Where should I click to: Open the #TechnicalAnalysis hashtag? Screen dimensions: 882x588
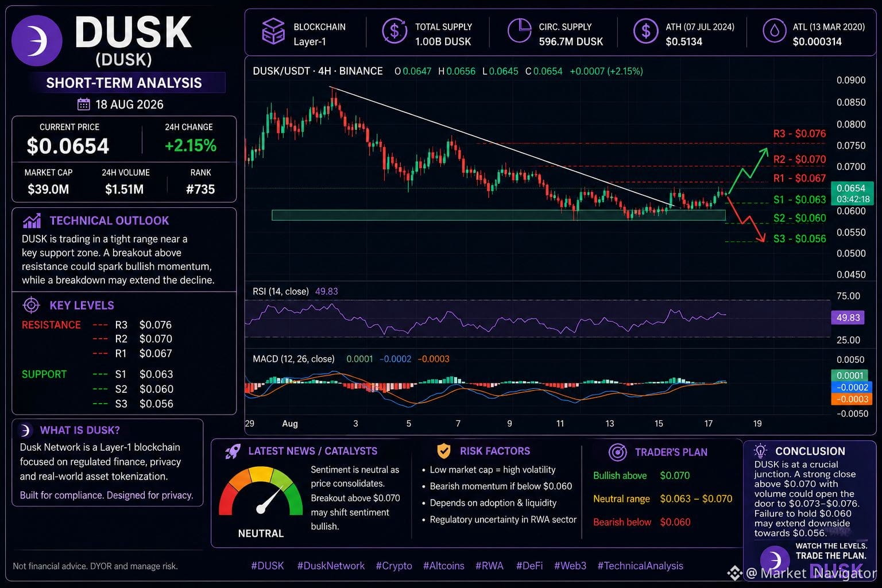(x=640, y=566)
